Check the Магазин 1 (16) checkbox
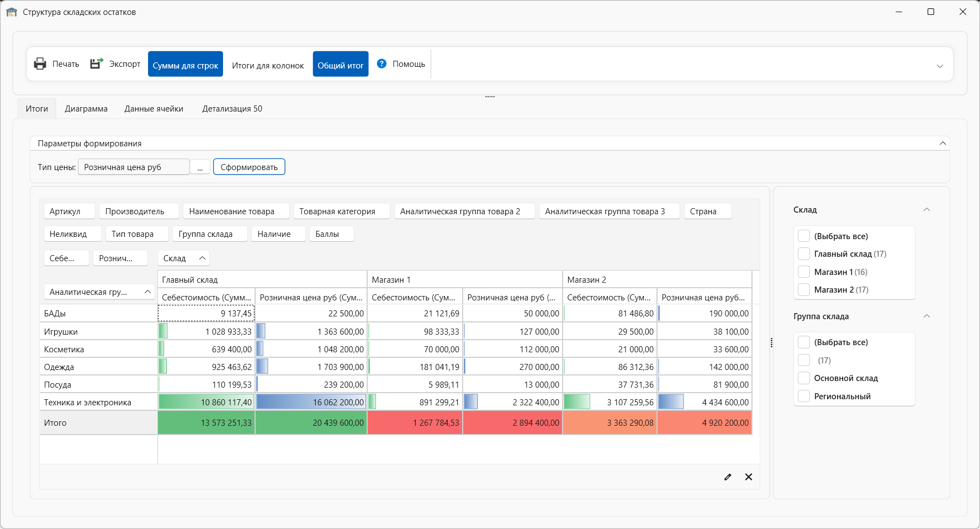980x529 pixels. pyautogui.click(x=804, y=272)
